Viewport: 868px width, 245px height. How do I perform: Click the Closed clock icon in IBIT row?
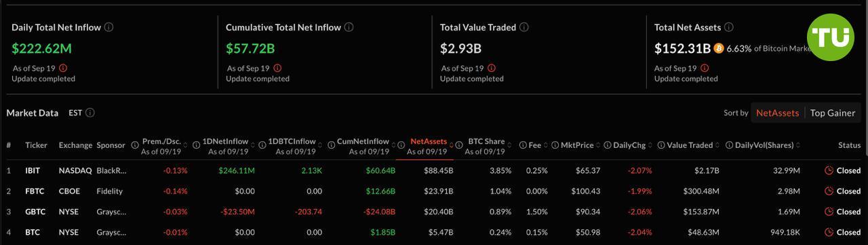829,170
